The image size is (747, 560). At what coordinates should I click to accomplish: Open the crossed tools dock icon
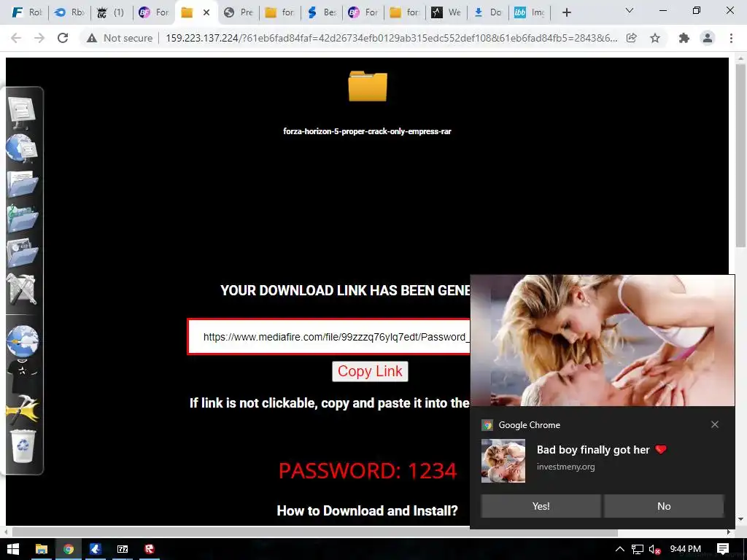pyautogui.click(x=21, y=289)
